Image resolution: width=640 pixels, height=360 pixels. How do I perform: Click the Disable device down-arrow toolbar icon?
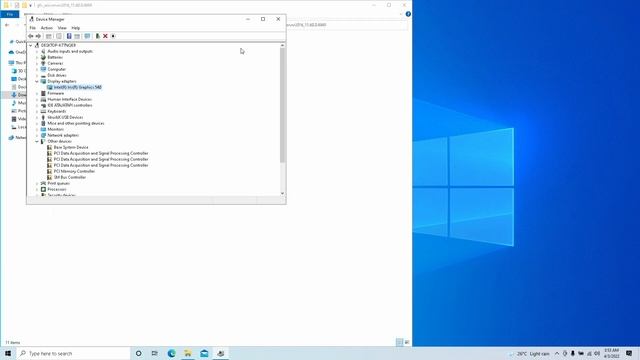(113, 36)
